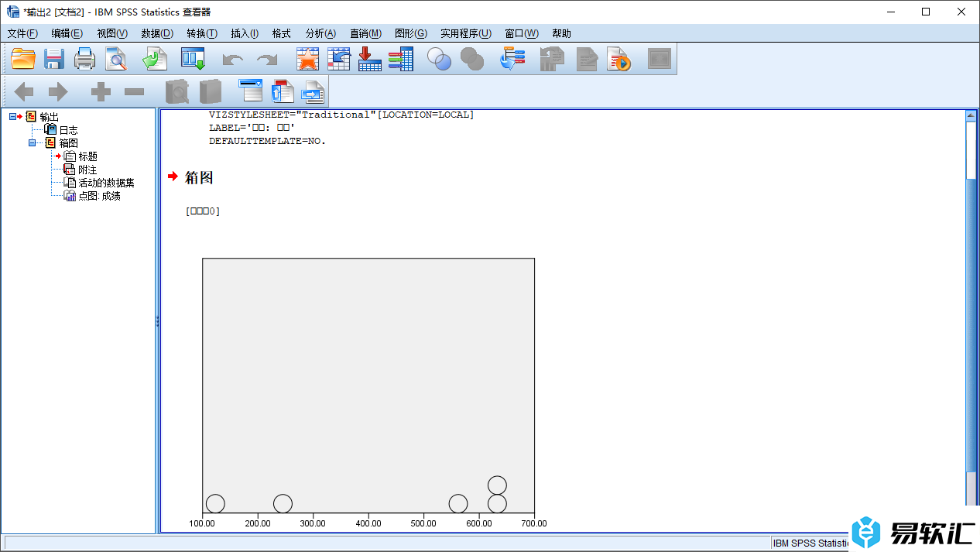The image size is (980, 552).
Task: Open the 窗口(W) menu
Action: pyautogui.click(x=522, y=33)
